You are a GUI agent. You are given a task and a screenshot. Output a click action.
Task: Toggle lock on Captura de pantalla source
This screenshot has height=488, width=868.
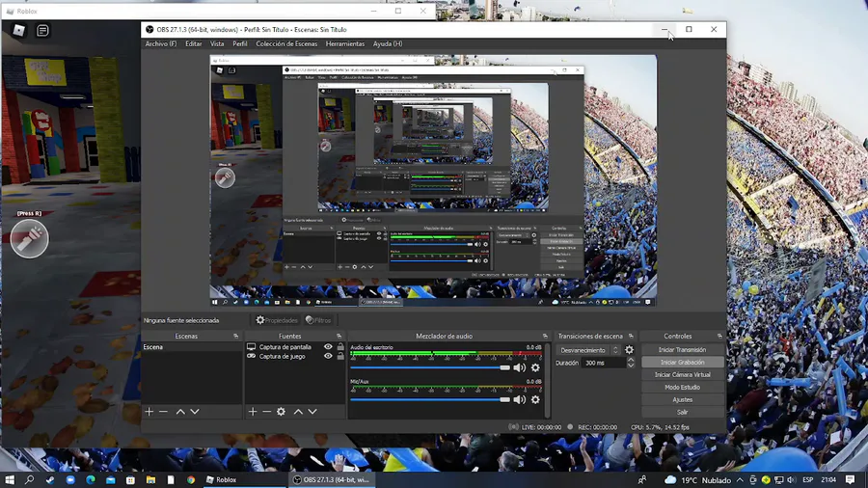point(340,347)
